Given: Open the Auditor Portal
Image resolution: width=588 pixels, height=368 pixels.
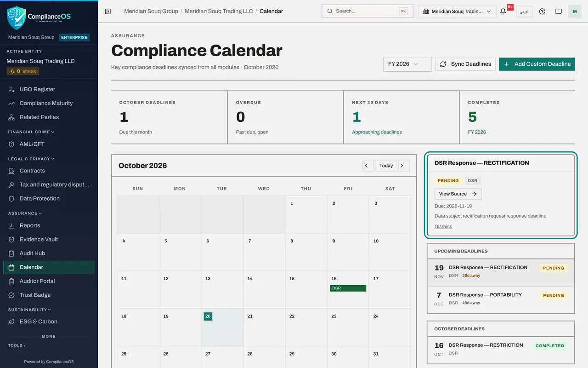Looking at the screenshot, I should [x=49, y=281].
